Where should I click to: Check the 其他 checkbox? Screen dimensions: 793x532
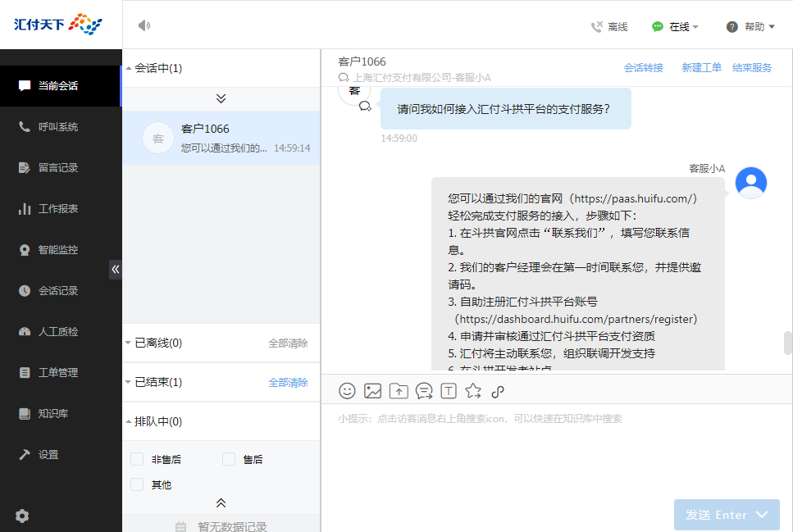[x=137, y=484]
